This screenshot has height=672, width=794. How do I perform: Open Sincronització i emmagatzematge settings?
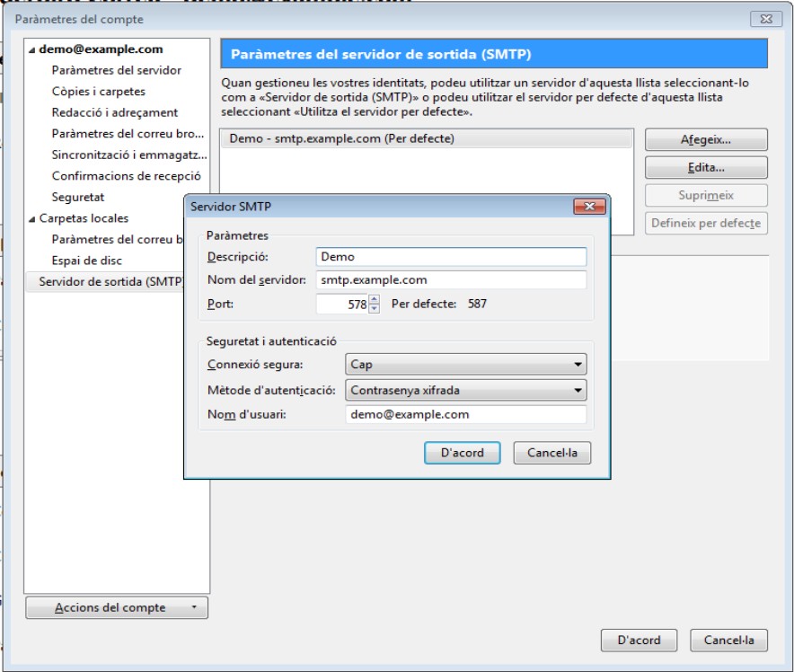(129, 155)
